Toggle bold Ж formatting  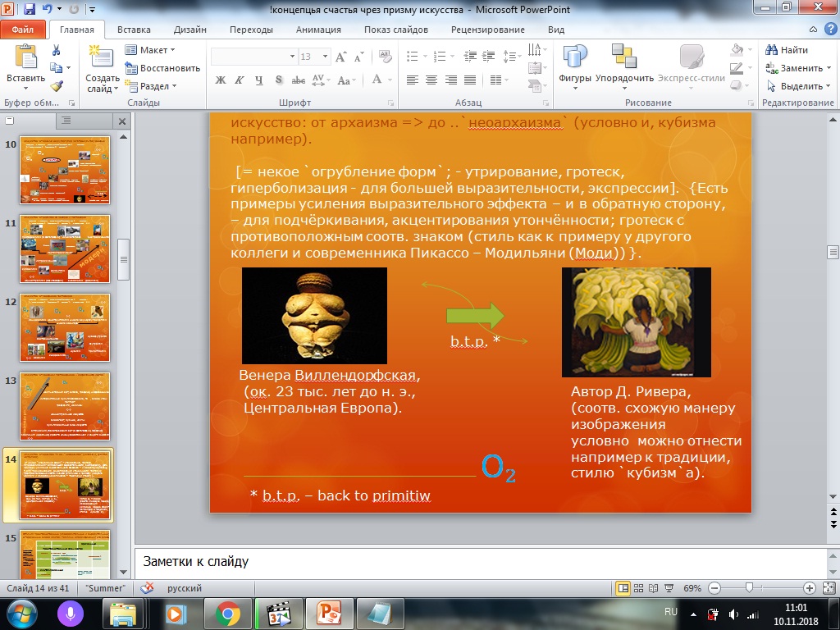(220, 80)
